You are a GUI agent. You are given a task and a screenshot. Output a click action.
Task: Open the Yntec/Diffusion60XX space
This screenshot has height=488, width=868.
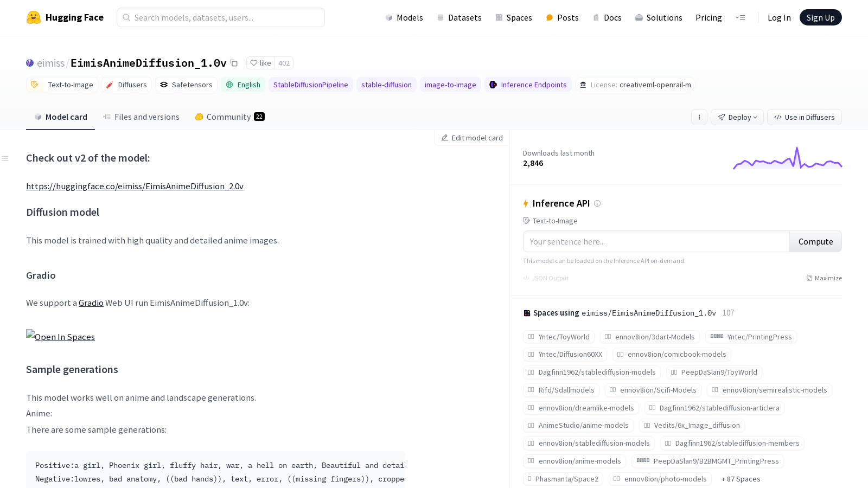[x=565, y=354]
